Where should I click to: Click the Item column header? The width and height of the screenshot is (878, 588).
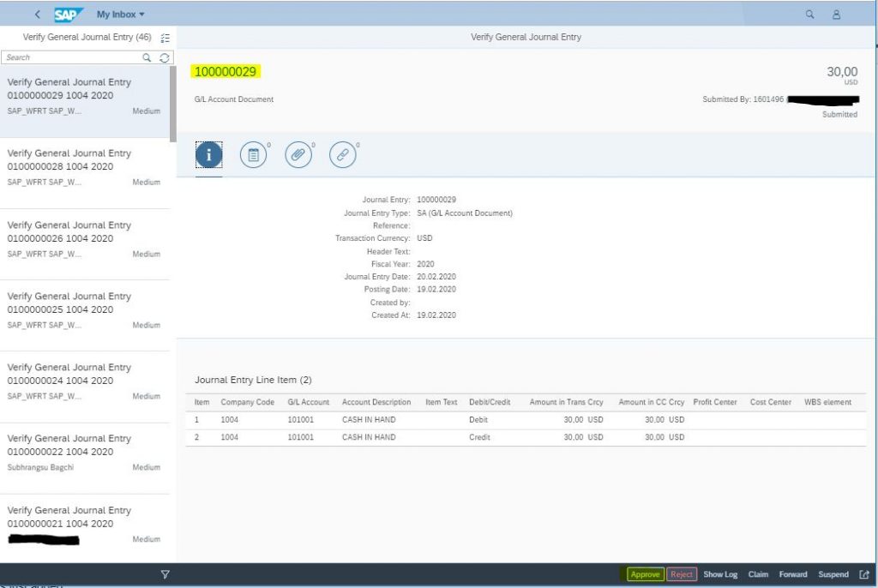(x=201, y=402)
